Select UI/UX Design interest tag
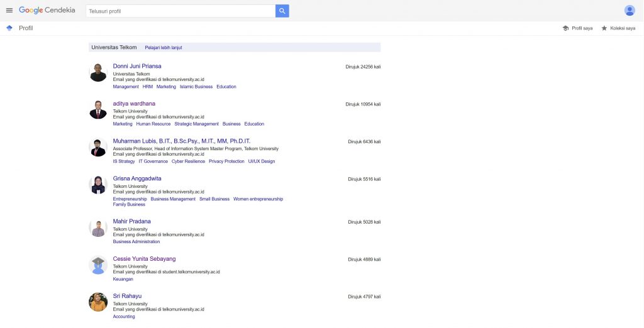 [262, 161]
